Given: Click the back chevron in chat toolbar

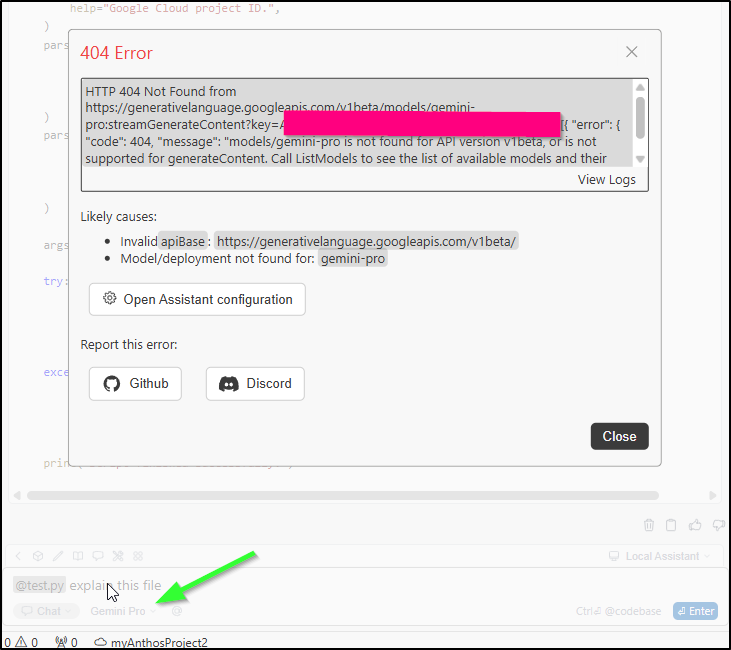Looking at the screenshot, I should (18, 556).
